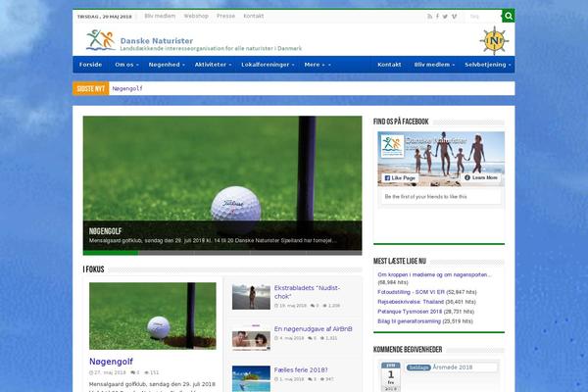Open Om kroppen i medierne link
588x392 pixels.
click(434, 274)
